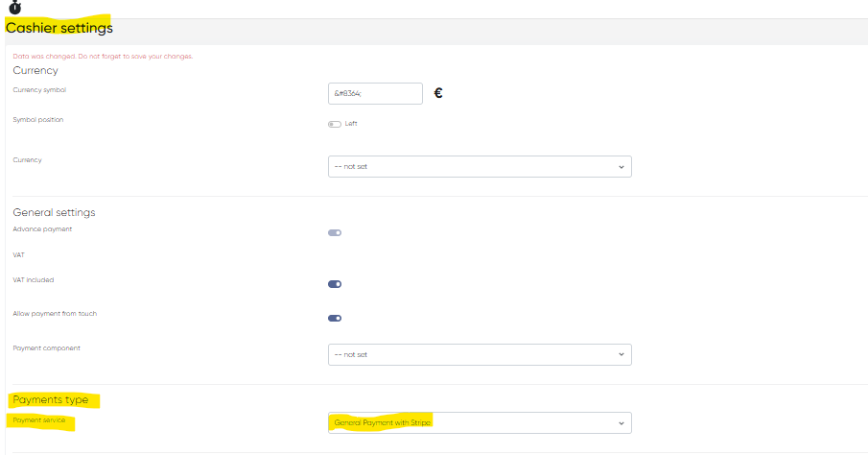This screenshot has width=868, height=455.
Task: Click the stopwatch icon at the top left
Action: 14,7
